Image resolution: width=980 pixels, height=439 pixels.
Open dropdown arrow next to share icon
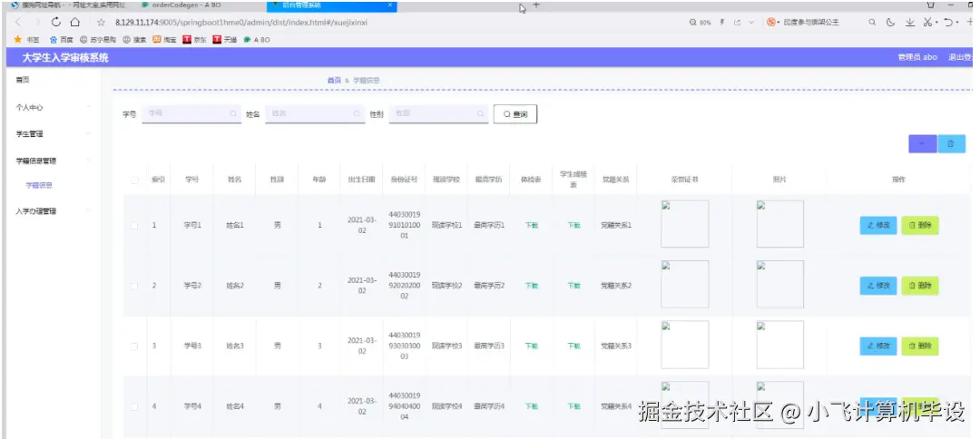(x=751, y=23)
